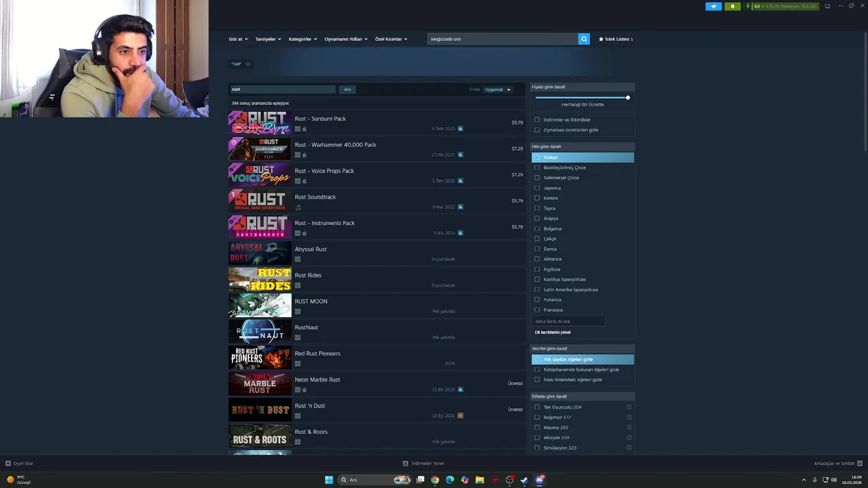Click Windows platform icon on Abyssal Rust row

[298, 260]
